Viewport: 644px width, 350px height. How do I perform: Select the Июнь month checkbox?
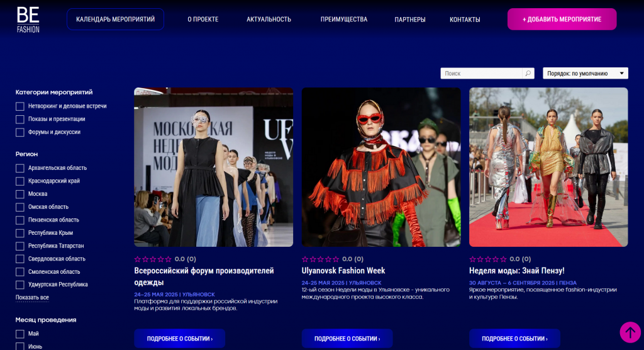[x=19, y=347]
